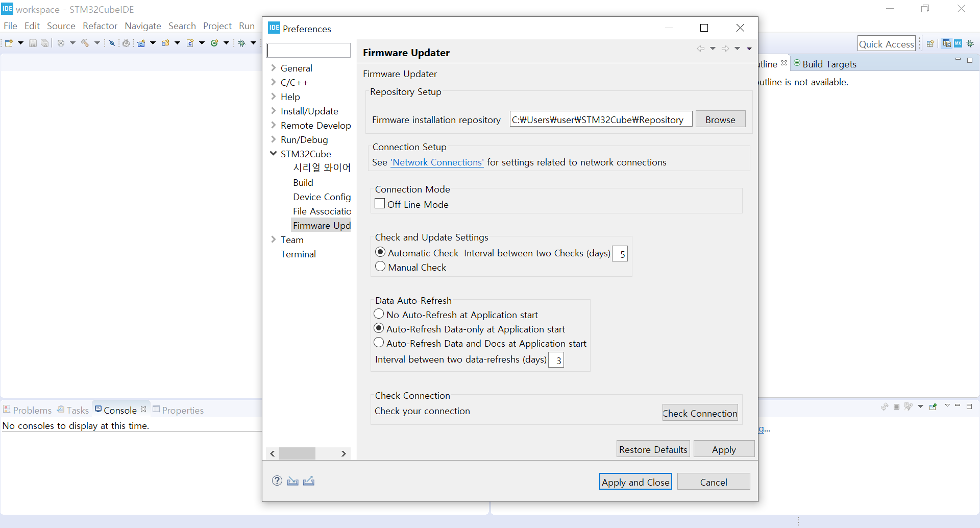
Task: Click the build hammer icon in the toolbar
Action: pyautogui.click(x=85, y=43)
